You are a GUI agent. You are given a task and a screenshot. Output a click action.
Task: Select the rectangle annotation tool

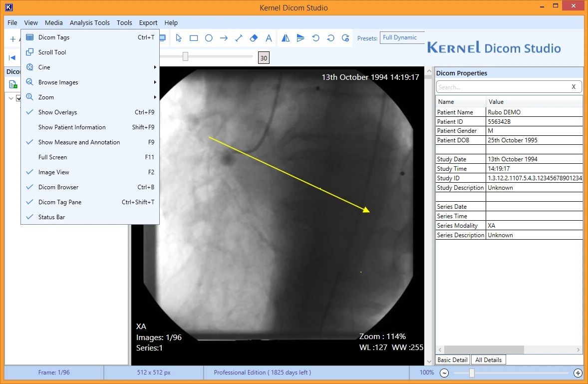tap(194, 38)
